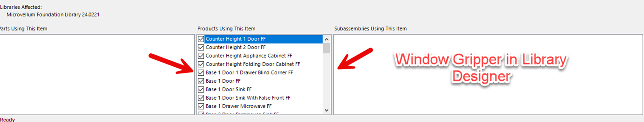Screen dimensions: 644x122
Task: Toggle Counter Height Folding Door Cabinet FF checkbox
Action: 201,64
